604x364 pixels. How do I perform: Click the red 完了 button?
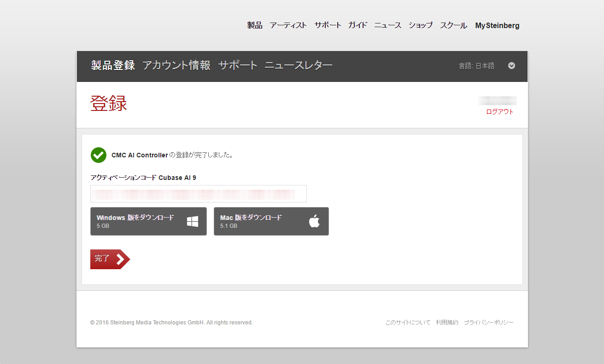(x=110, y=259)
